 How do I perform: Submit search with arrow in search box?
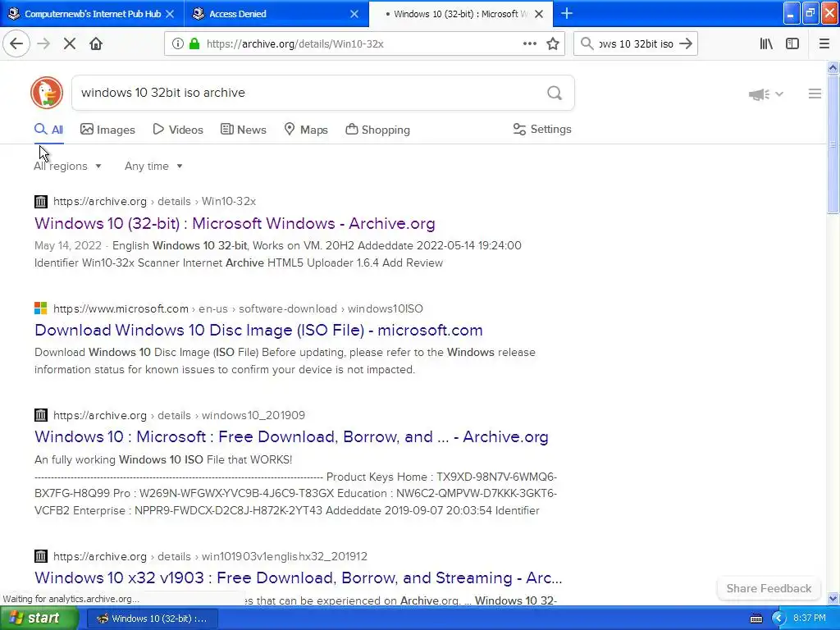pos(686,43)
